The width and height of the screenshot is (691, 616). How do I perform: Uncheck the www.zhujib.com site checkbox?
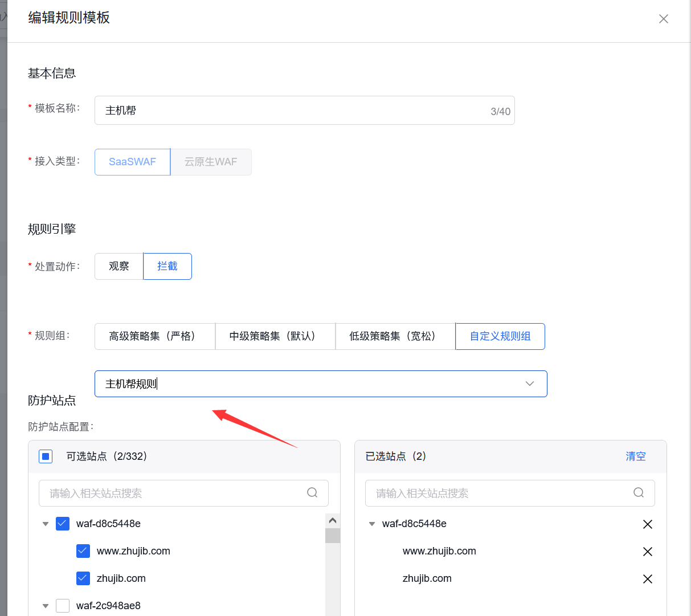pos(83,550)
